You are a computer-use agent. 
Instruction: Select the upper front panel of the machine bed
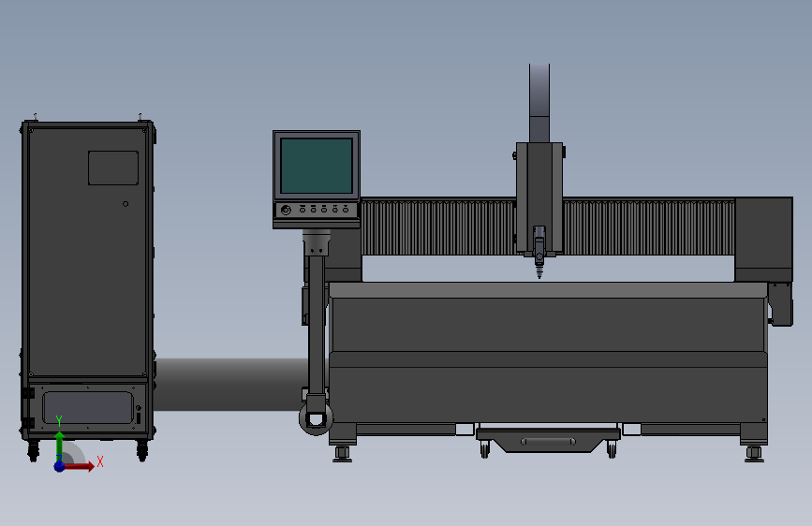(548, 325)
